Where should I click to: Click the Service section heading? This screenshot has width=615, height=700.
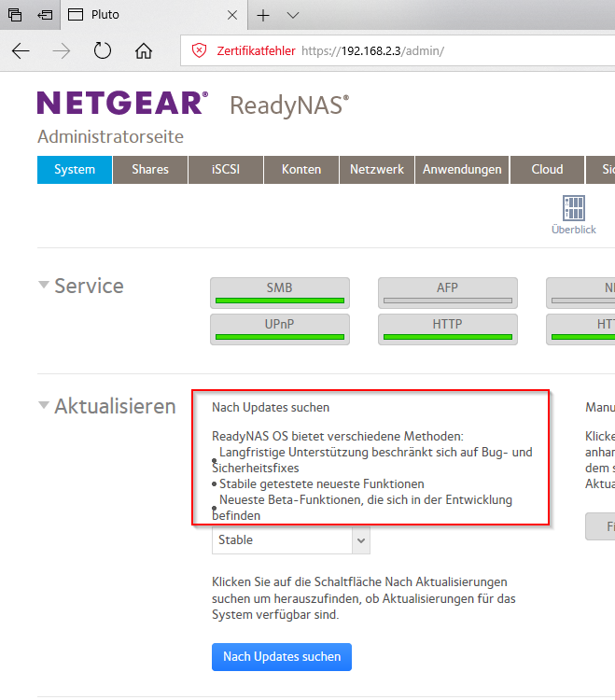point(89,286)
